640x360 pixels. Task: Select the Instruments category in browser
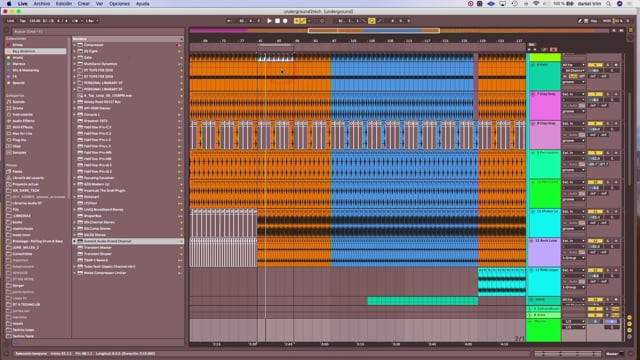23,115
